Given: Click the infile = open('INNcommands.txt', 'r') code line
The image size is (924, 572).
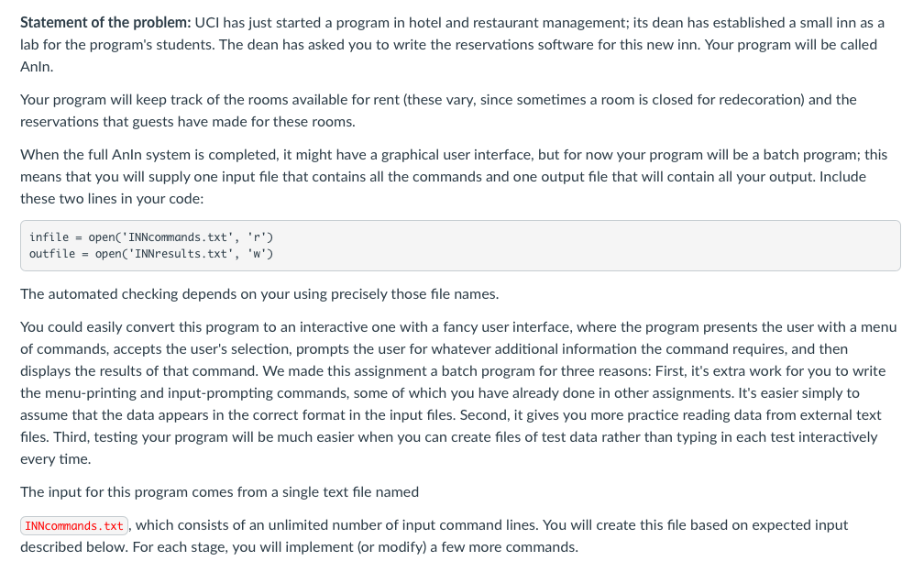Looking at the screenshot, I should [151, 236].
